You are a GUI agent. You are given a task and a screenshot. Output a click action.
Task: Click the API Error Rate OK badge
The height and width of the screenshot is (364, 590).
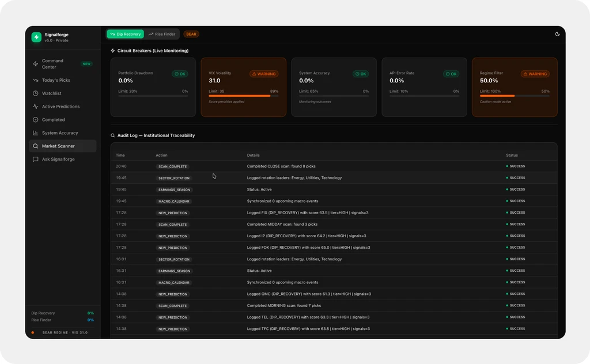(451, 74)
